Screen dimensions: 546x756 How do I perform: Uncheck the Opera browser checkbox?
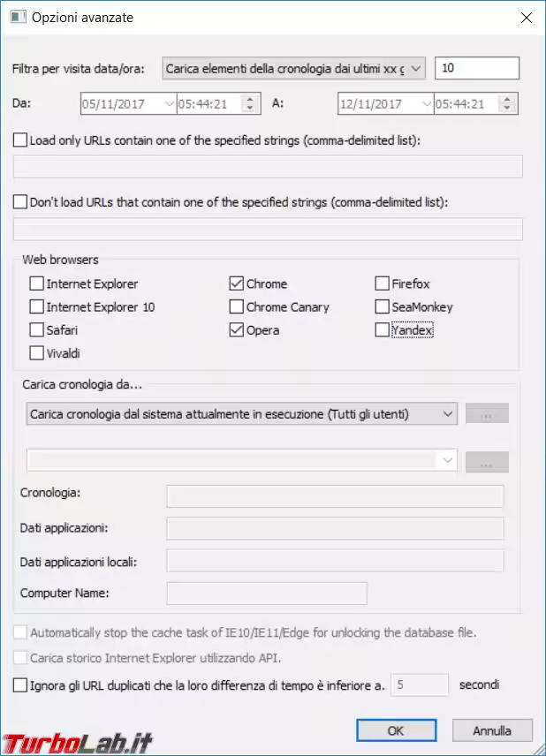click(x=237, y=330)
